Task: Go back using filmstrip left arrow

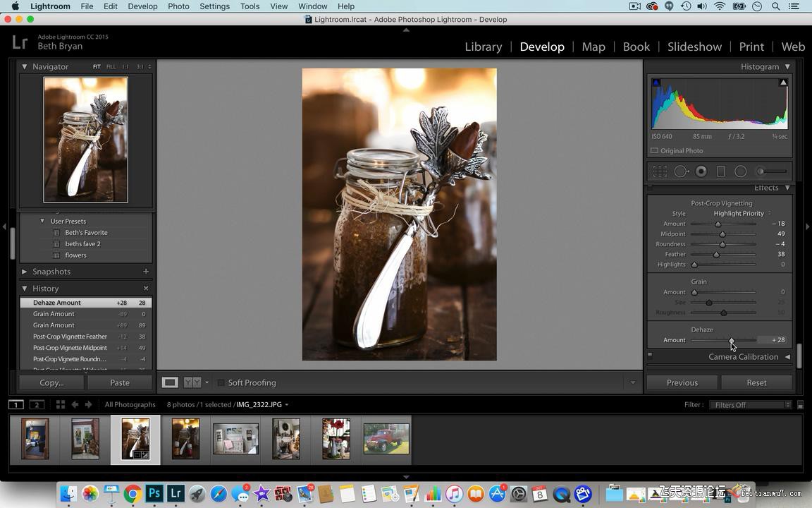Action: pyautogui.click(x=75, y=404)
